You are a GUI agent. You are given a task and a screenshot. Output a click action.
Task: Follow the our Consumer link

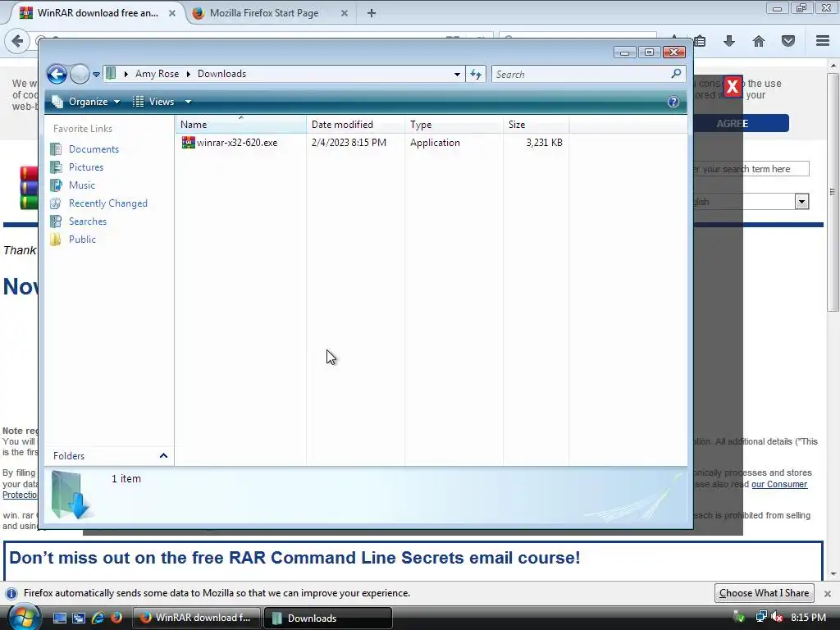779,484
